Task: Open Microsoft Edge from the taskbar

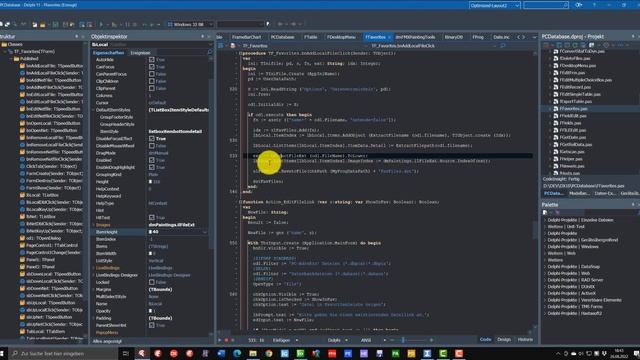Action: pos(237,353)
